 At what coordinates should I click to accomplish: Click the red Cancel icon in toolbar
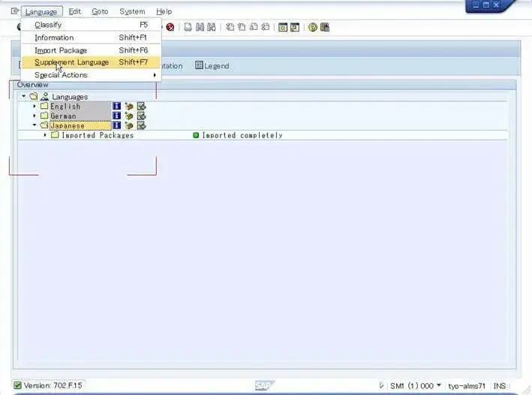pos(170,27)
